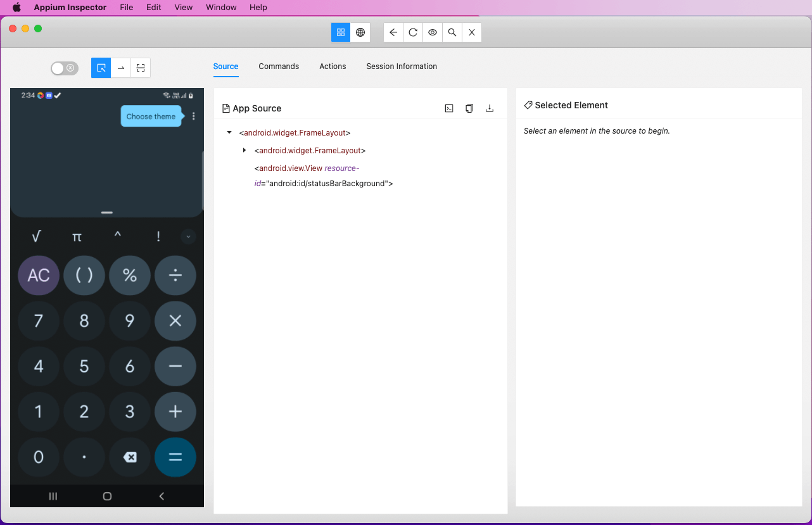Expand the nested FrameLayout node

[x=244, y=151]
